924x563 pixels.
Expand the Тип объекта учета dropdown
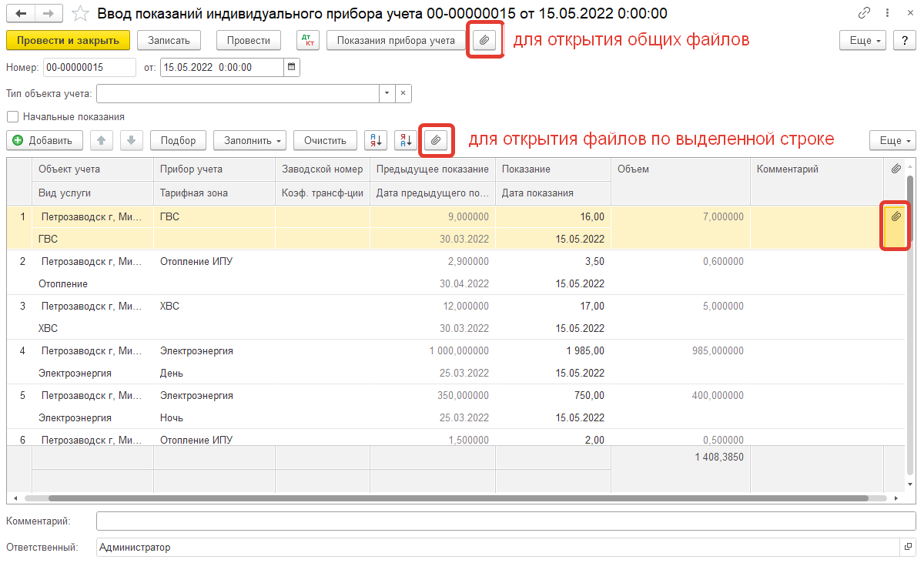[387, 94]
